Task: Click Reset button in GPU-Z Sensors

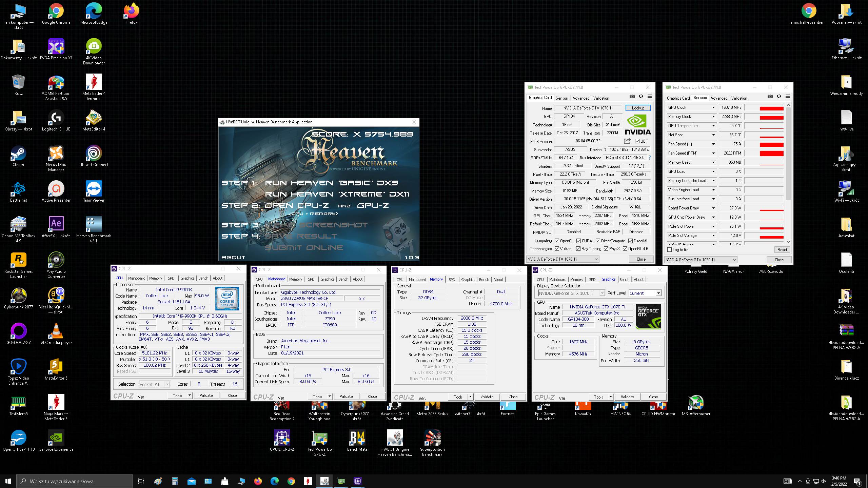Action: (x=782, y=250)
